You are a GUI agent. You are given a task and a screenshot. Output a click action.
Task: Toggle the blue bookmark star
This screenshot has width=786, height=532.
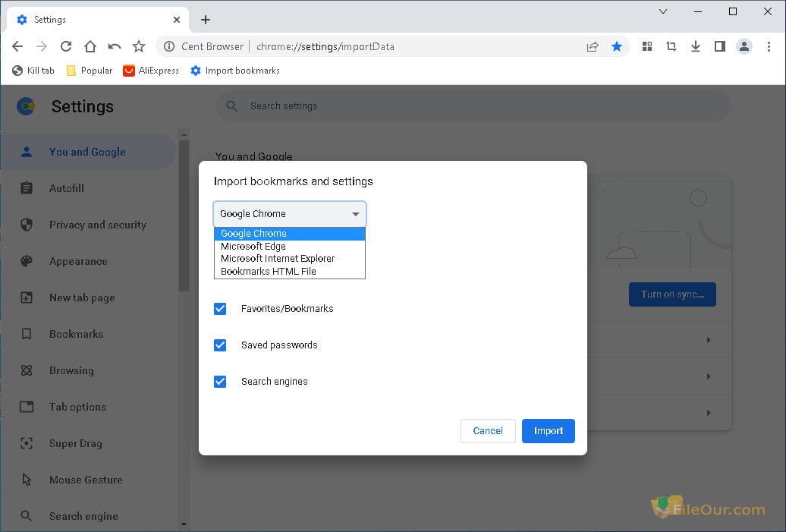coord(617,46)
